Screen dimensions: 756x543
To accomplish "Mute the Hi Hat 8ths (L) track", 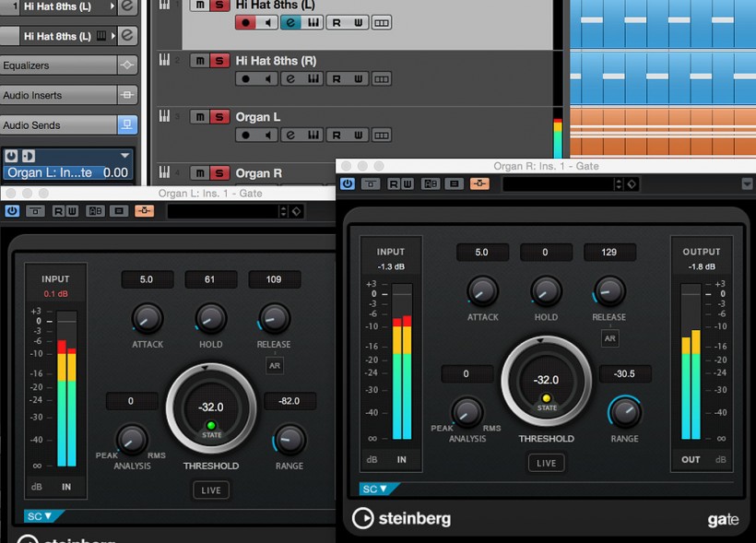I will pos(200,6).
